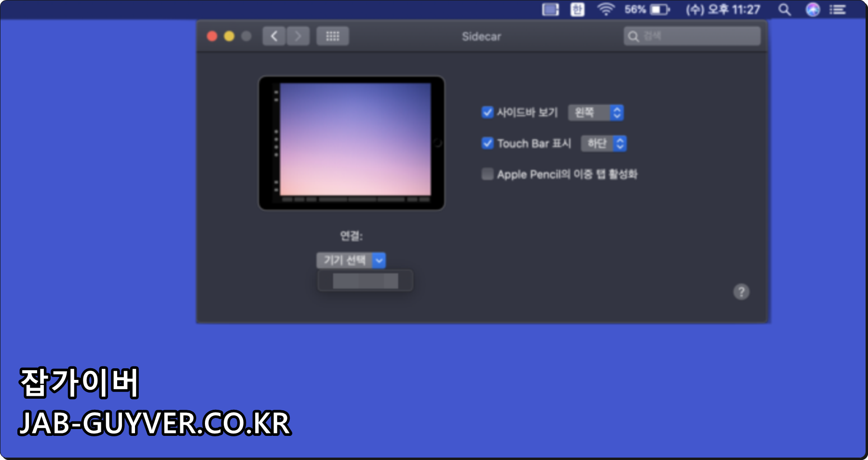This screenshot has height=460, width=868.
Task: Click the Korean input source icon
Action: 577,9
